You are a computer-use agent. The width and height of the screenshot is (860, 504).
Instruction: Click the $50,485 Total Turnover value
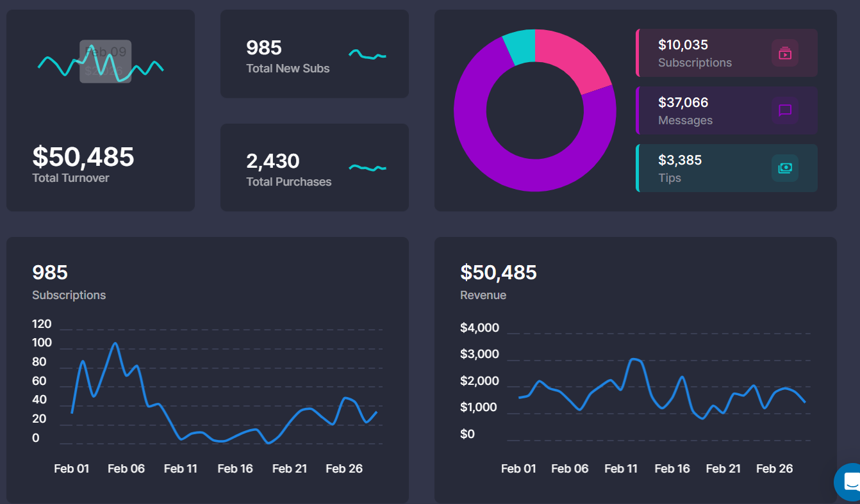(83, 157)
